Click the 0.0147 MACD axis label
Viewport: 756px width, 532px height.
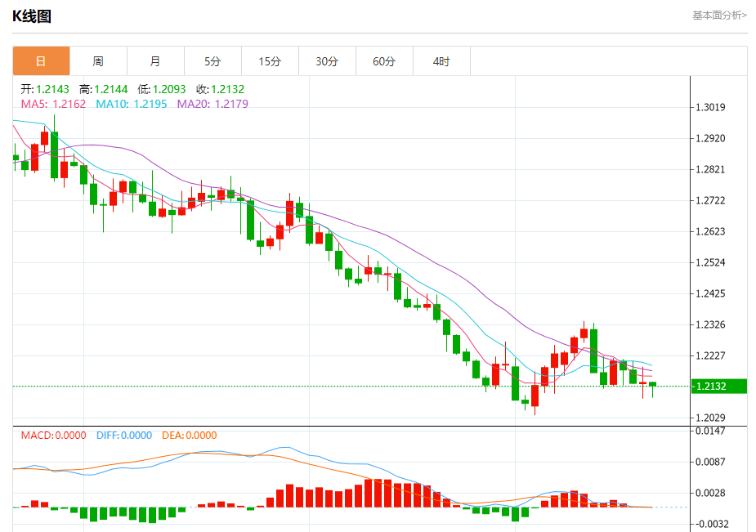click(x=710, y=431)
